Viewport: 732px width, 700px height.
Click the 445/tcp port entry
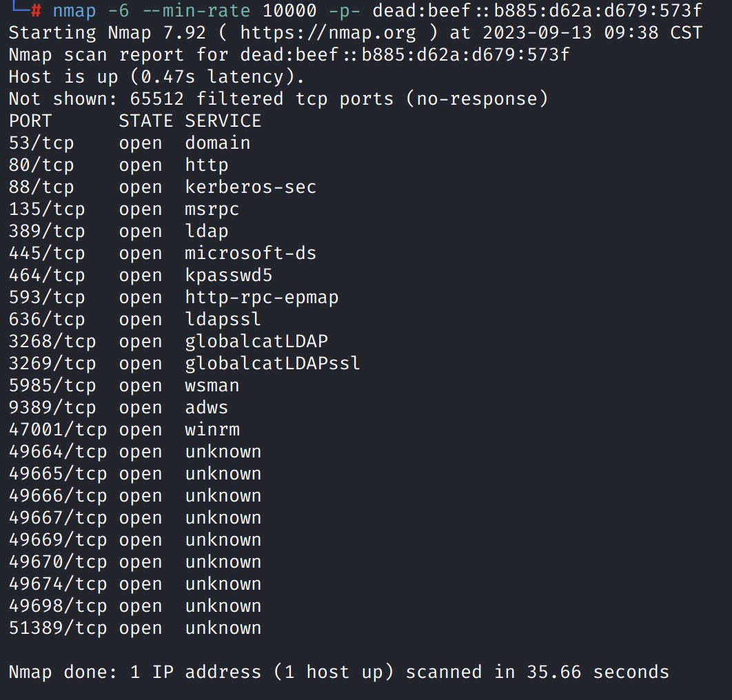[47, 253]
